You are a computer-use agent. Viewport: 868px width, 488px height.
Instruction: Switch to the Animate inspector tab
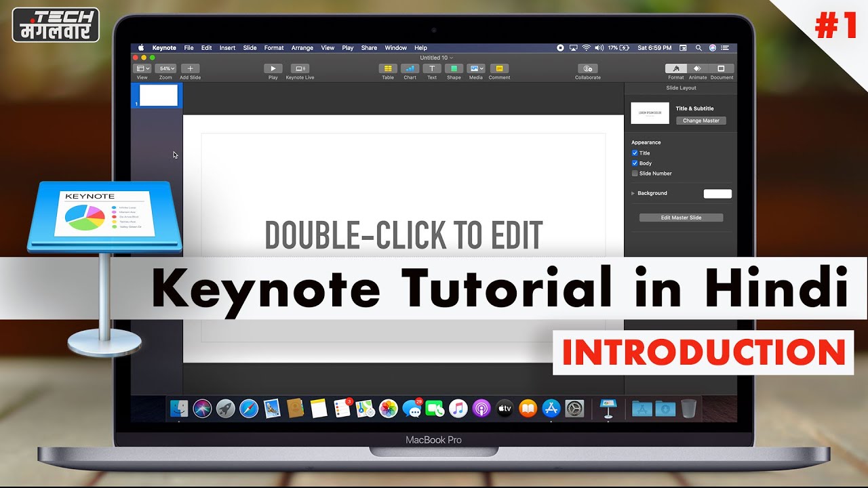pyautogui.click(x=698, y=68)
